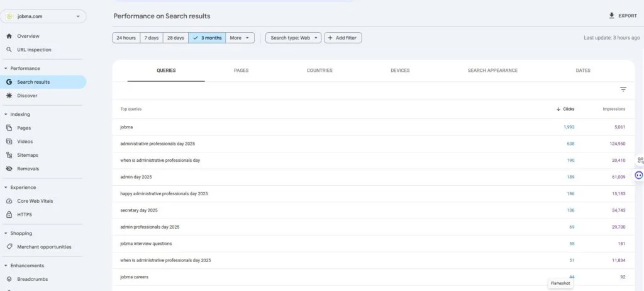Click the 34,743 impressions value
644x291 pixels.
tap(619, 210)
